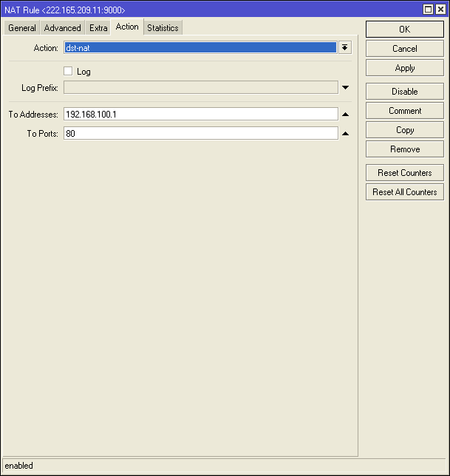The image size is (450, 476).
Task: Click the To Addresses input field
Action: point(200,115)
